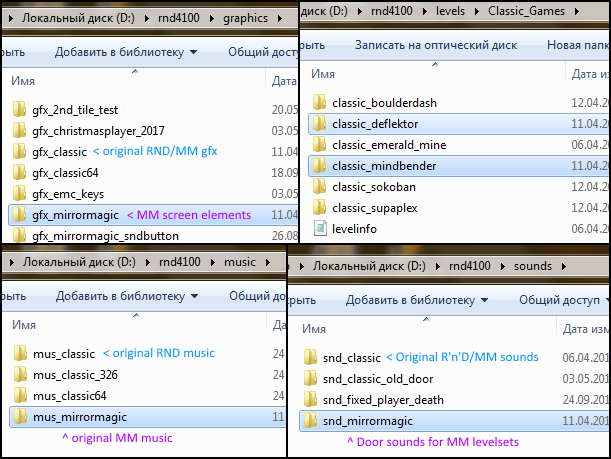The image size is (611, 459).
Task: Open 'Добавить в библиотеку' dropdown in music window
Action: pos(125,296)
